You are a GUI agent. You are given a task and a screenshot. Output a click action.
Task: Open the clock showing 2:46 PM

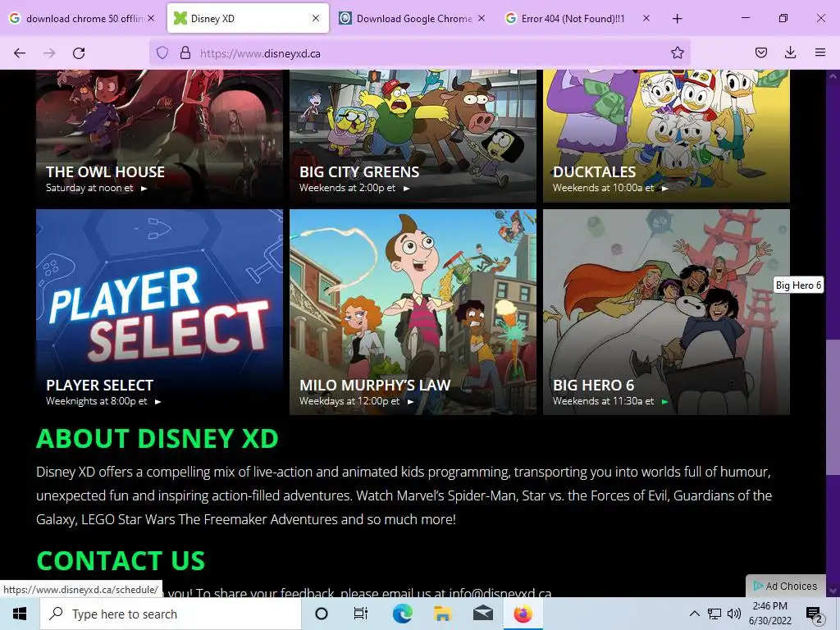(769, 614)
